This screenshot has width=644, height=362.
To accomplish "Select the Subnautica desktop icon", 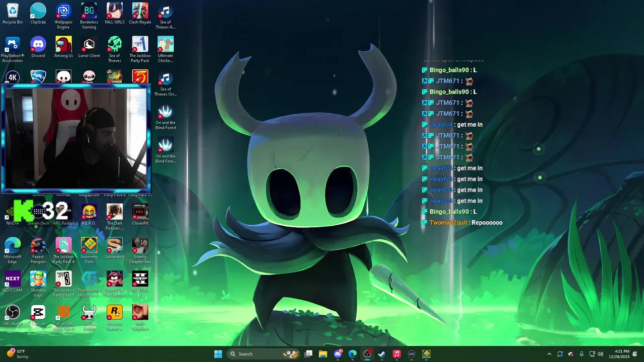I will (x=115, y=248).
